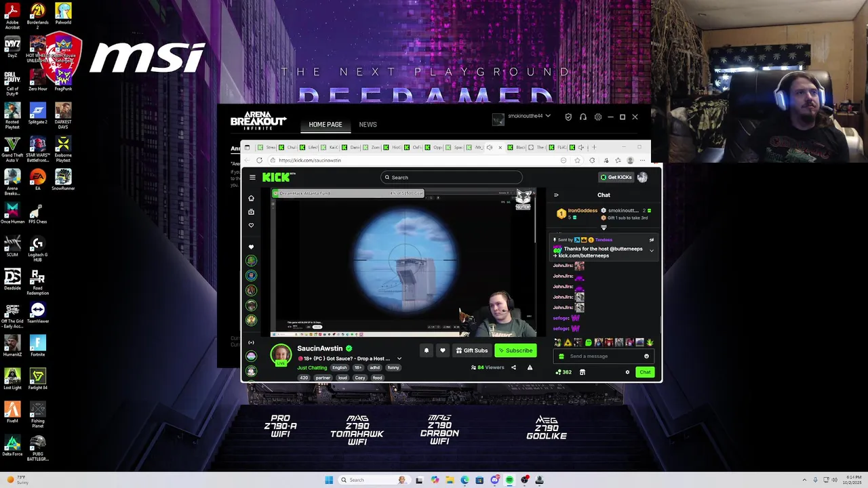Open the emoji picker in chat

(x=646, y=356)
